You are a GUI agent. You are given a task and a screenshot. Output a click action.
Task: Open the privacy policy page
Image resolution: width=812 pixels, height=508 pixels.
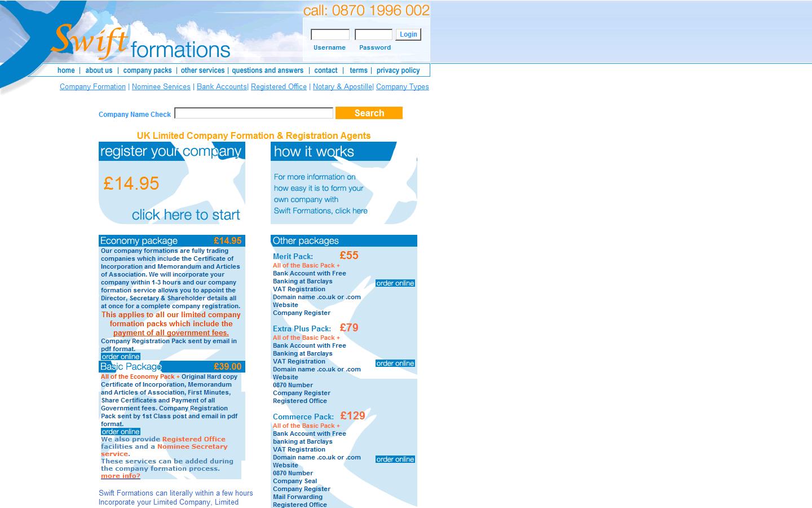point(398,71)
